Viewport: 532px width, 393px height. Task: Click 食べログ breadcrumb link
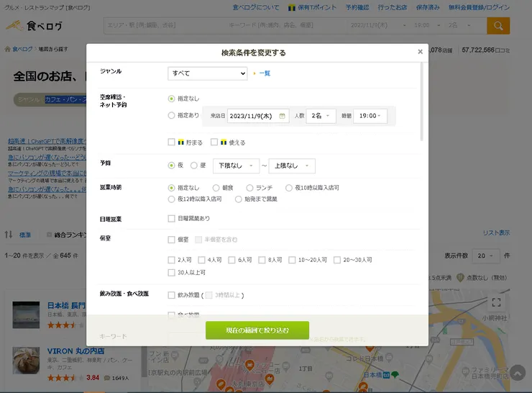[22, 49]
